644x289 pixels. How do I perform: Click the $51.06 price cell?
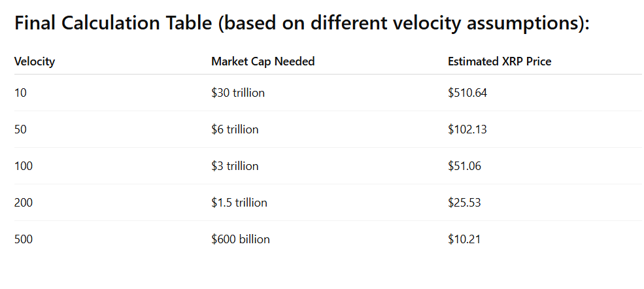464,166
